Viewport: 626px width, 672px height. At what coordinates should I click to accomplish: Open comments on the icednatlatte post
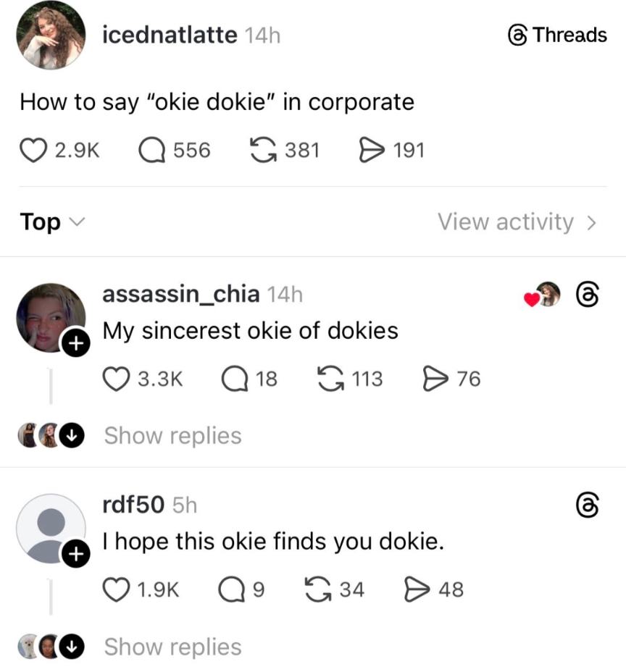pyautogui.click(x=151, y=151)
